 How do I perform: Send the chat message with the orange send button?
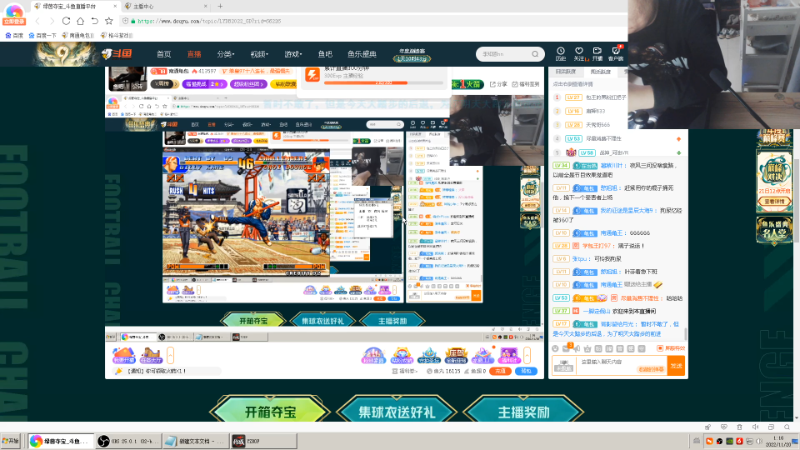click(x=676, y=366)
